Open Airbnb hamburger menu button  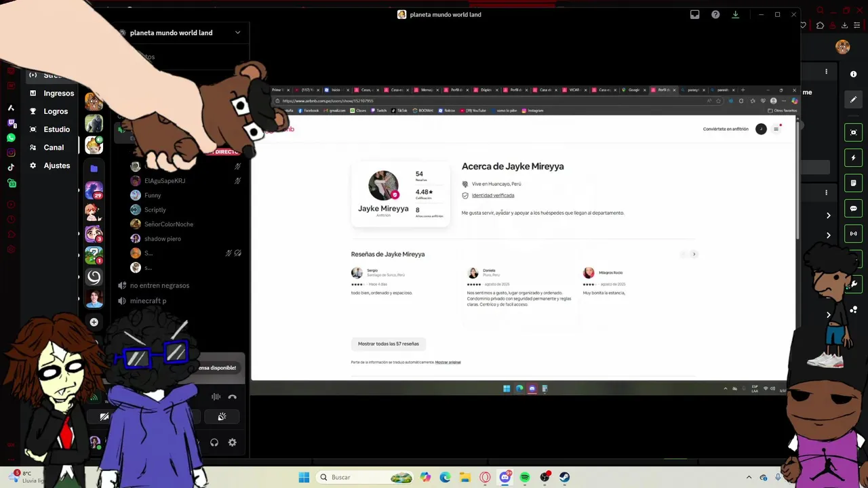[x=776, y=129]
